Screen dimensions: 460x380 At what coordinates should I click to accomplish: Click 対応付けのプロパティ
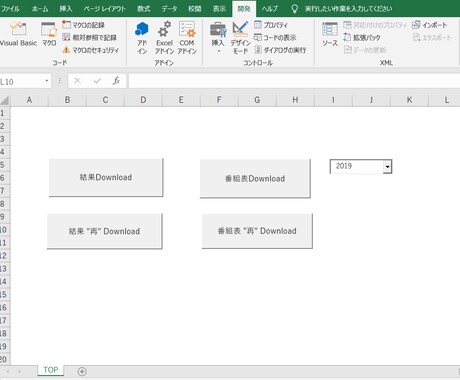click(x=375, y=25)
